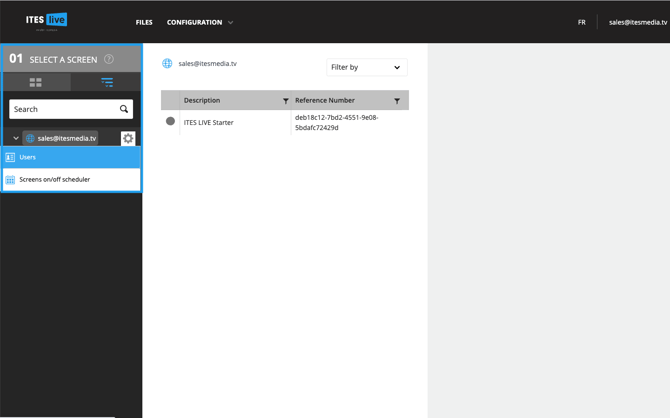The image size is (670, 418).
Task: Sort by Description column header
Action: point(202,100)
